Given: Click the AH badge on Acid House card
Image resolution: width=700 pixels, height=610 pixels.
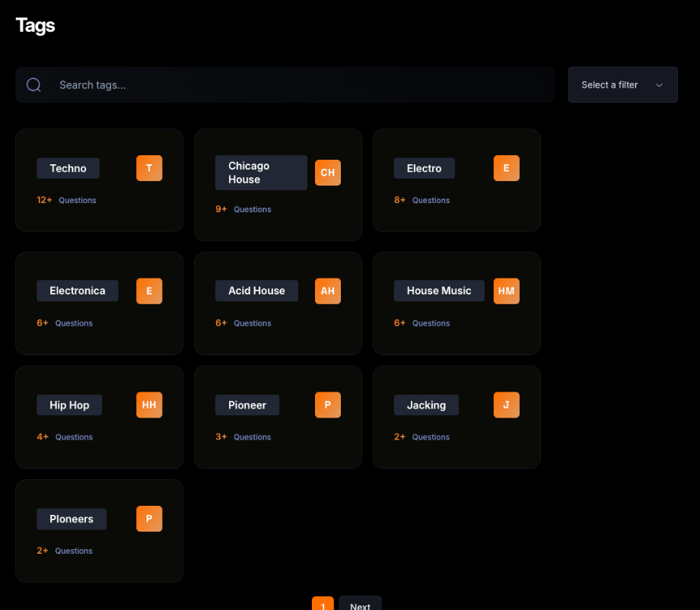Looking at the screenshot, I should pyautogui.click(x=328, y=291).
